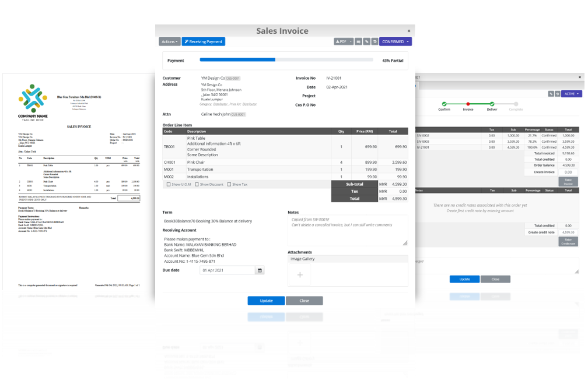This screenshot has height=391, width=588.
Task: Click the column layout icon beside PDF
Action: (x=359, y=41)
